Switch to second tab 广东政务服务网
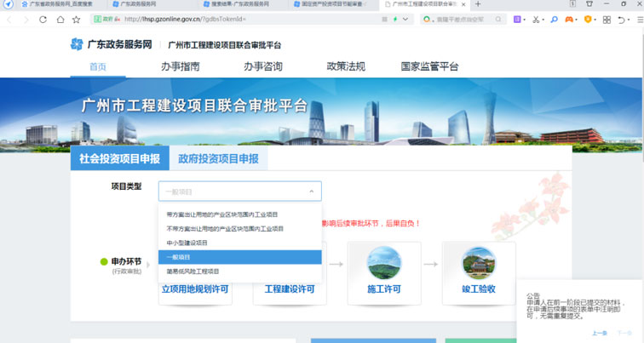This screenshot has height=343, width=644. (138, 4)
